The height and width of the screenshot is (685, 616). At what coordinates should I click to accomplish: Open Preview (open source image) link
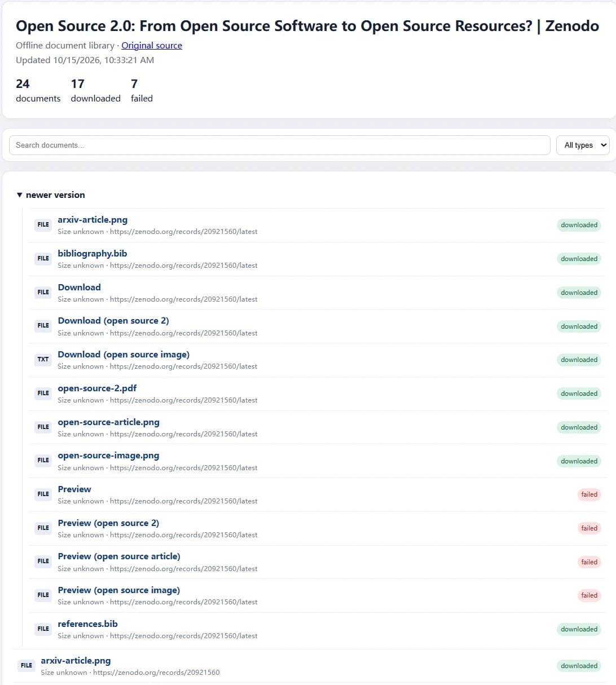point(119,590)
